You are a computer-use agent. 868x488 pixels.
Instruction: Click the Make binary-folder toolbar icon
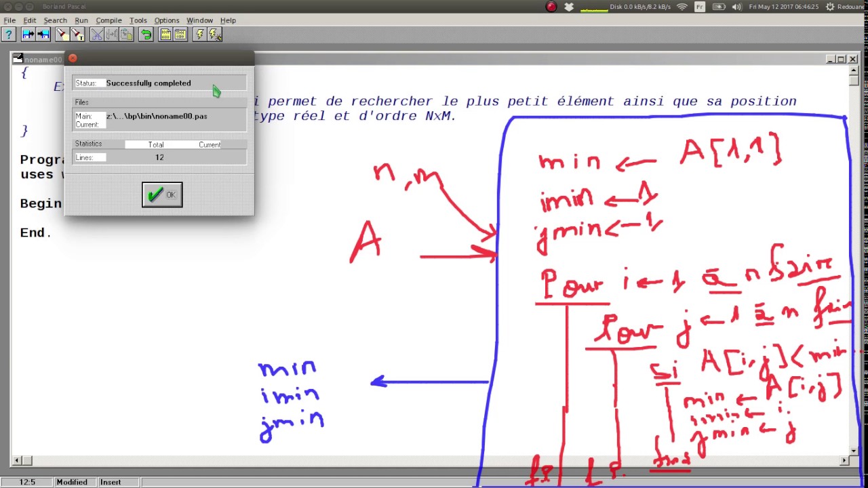pos(180,34)
